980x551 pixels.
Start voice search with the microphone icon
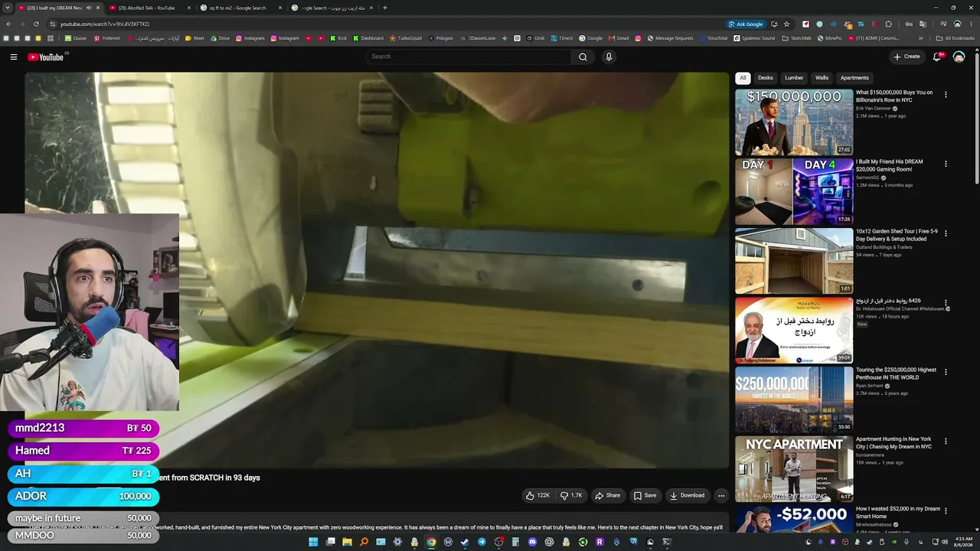click(x=609, y=57)
